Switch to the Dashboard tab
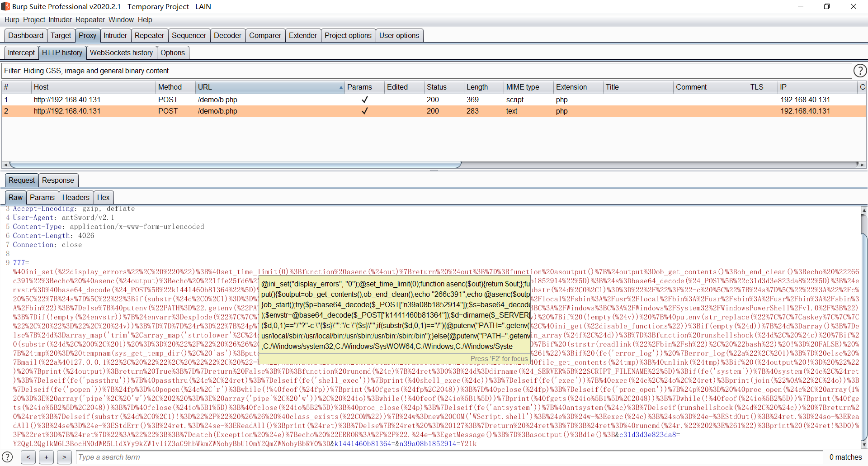The width and height of the screenshot is (868, 466). pos(26,35)
